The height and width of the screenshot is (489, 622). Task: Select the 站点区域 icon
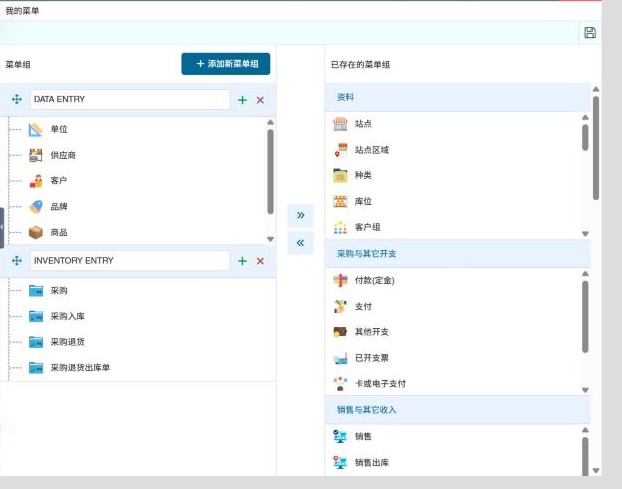pyautogui.click(x=340, y=150)
